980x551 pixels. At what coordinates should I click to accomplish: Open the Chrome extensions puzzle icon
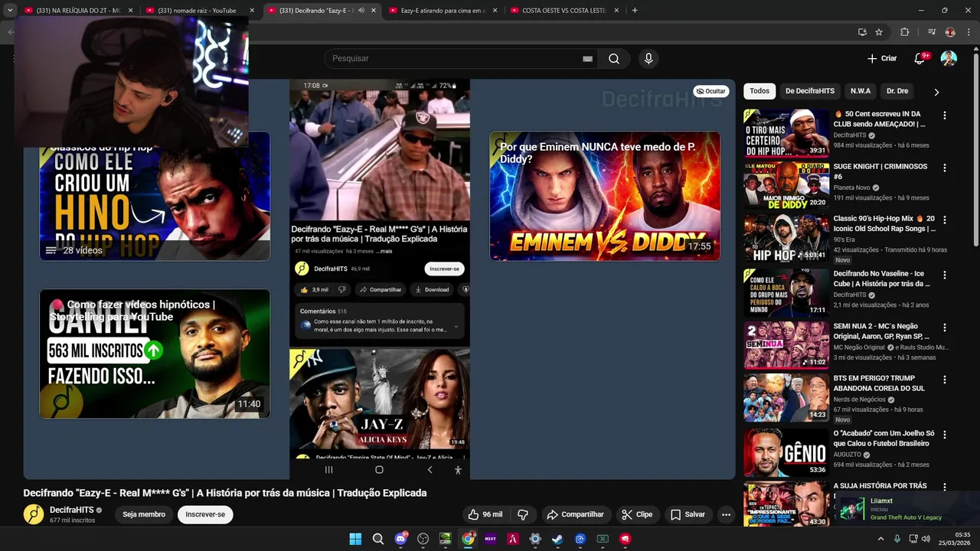905,32
